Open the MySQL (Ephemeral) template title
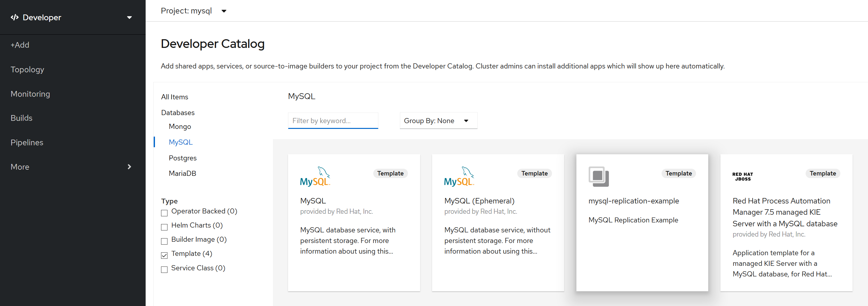The width and height of the screenshot is (868, 306). [x=479, y=201]
